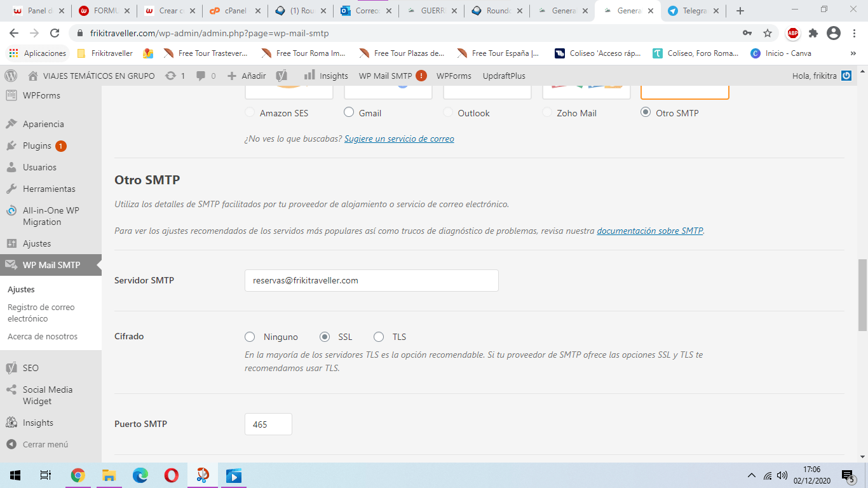868x488 pixels.
Task: Click the saved password key icon
Action: 747,33
